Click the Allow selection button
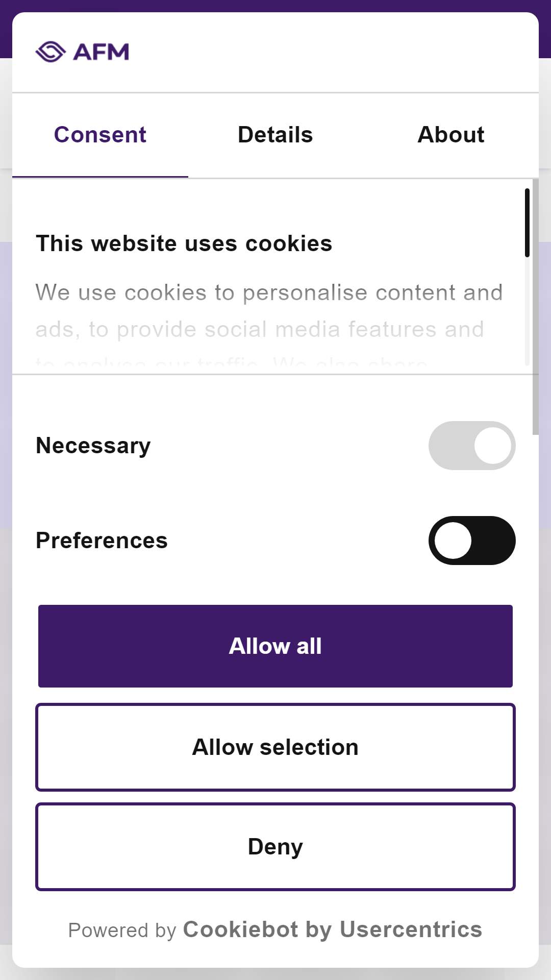The height and width of the screenshot is (980, 551). [275, 747]
